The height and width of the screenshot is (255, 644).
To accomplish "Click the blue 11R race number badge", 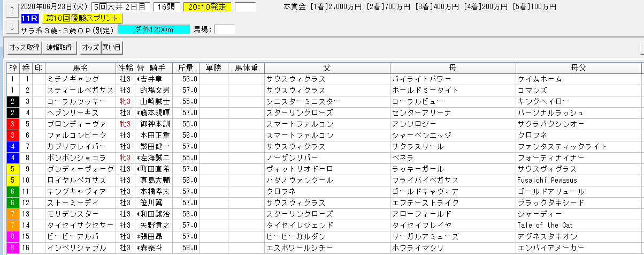I will 28,18.
